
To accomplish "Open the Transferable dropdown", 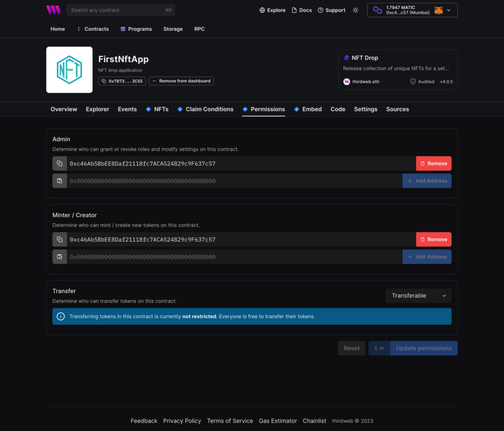I will point(418,296).
